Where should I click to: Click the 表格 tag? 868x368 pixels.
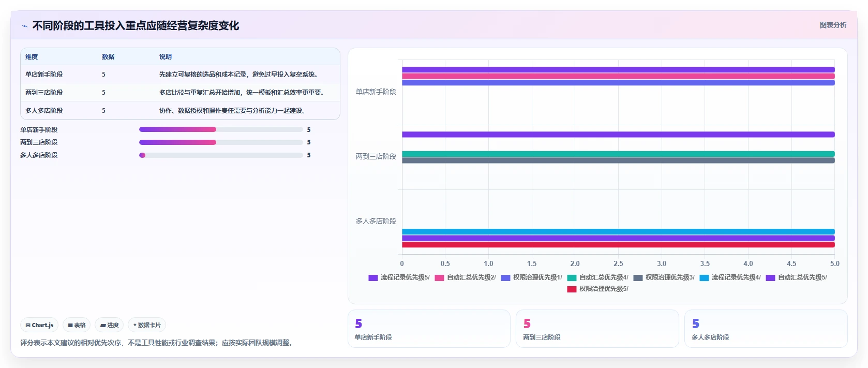click(x=77, y=325)
